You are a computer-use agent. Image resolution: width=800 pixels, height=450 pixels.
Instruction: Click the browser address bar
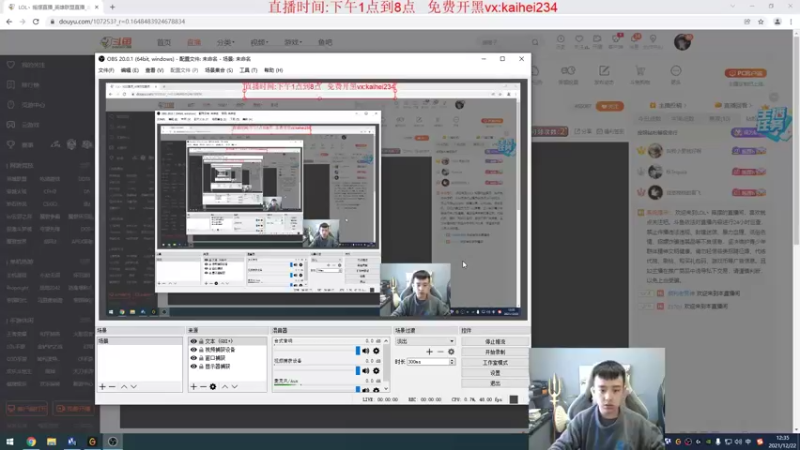[x=388, y=21]
